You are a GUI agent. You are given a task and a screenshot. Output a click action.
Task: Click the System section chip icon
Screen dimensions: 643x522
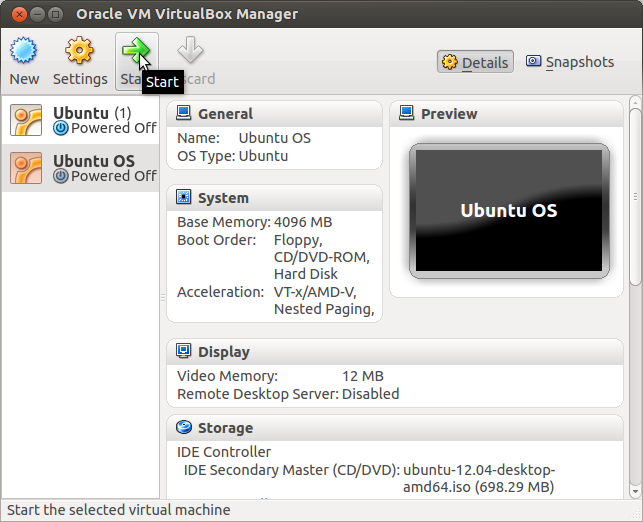point(183,197)
